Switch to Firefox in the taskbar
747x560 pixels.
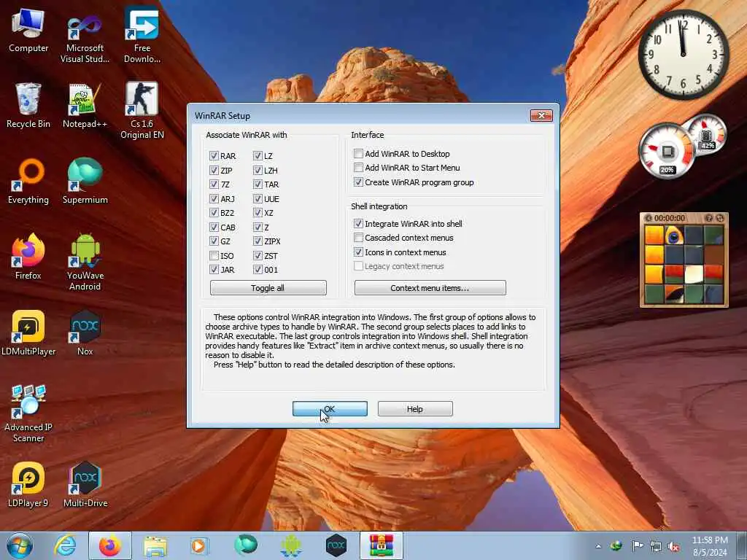click(110, 545)
